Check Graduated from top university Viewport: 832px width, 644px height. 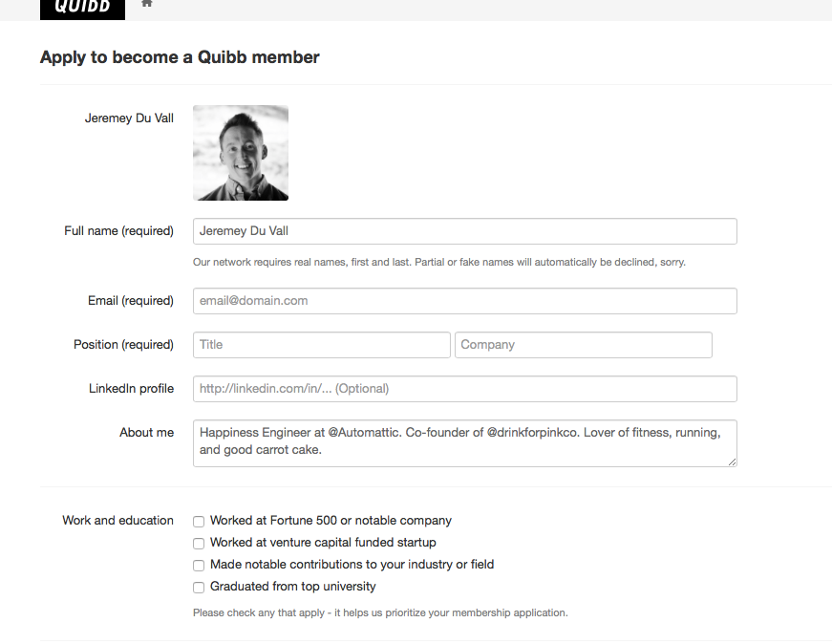click(199, 588)
